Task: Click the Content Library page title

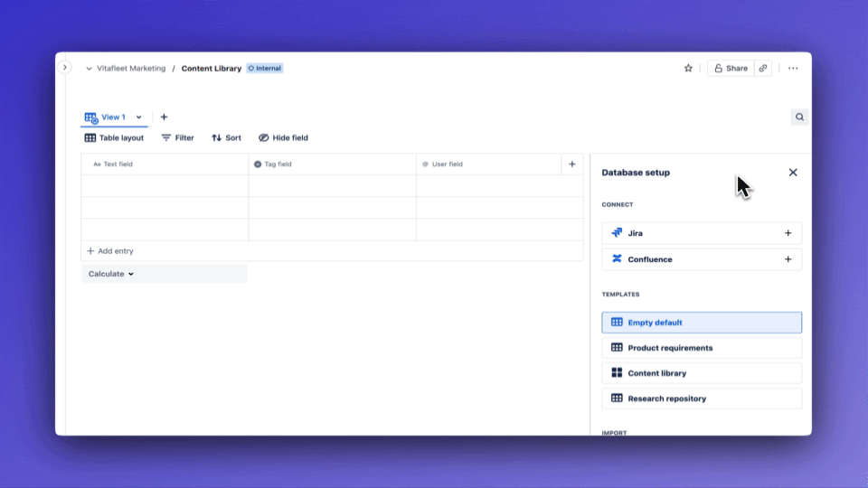Action: point(212,69)
